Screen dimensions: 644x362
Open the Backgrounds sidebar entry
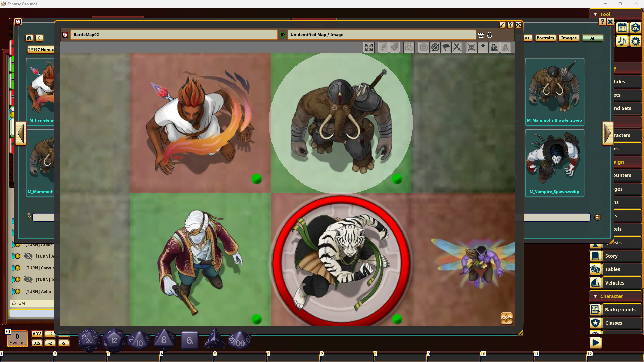tap(615, 310)
